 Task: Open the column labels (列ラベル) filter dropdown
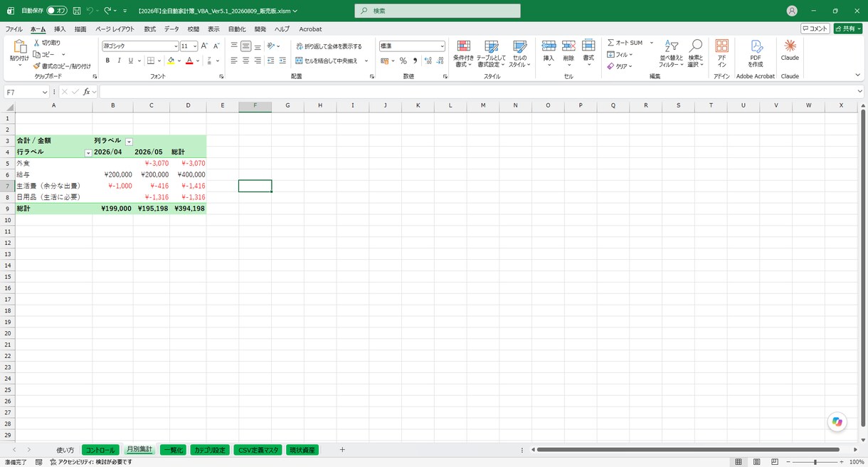pyautogui.click(x=129, y=142)
